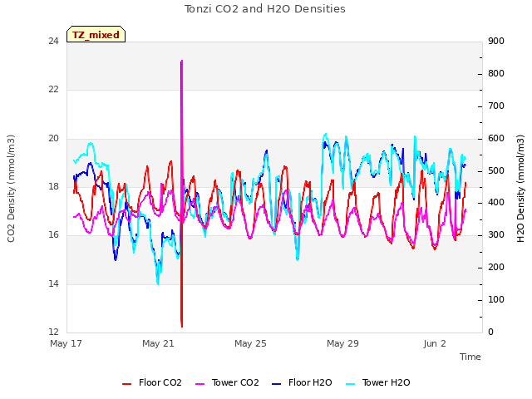Click the TZ_mixed label box

[x=96, y=34]
